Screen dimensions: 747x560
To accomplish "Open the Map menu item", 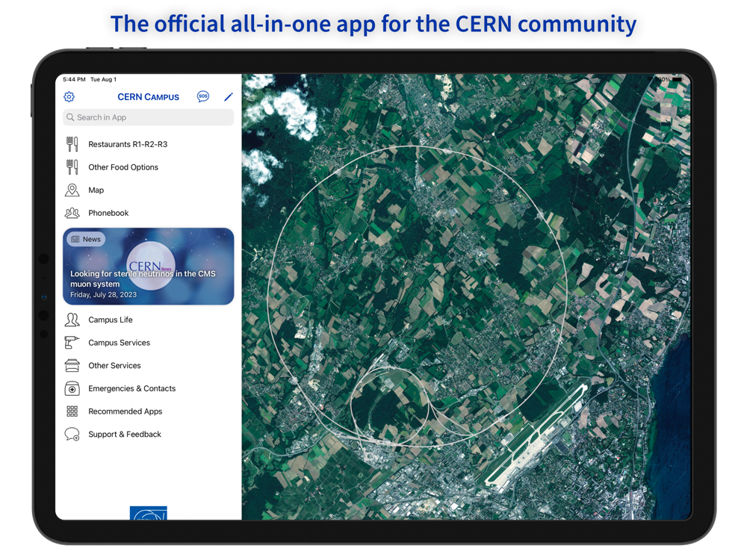I will [148, 190].
